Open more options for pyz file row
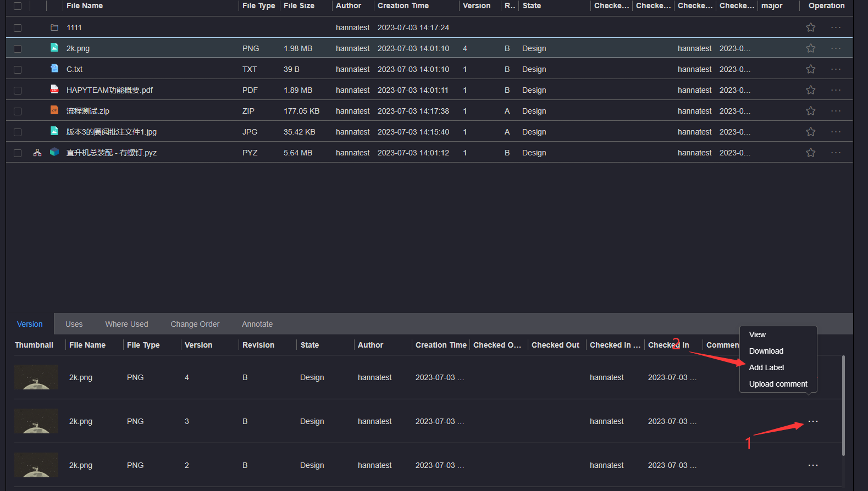This screenshot has height=491, width=868. coord(836,153)
